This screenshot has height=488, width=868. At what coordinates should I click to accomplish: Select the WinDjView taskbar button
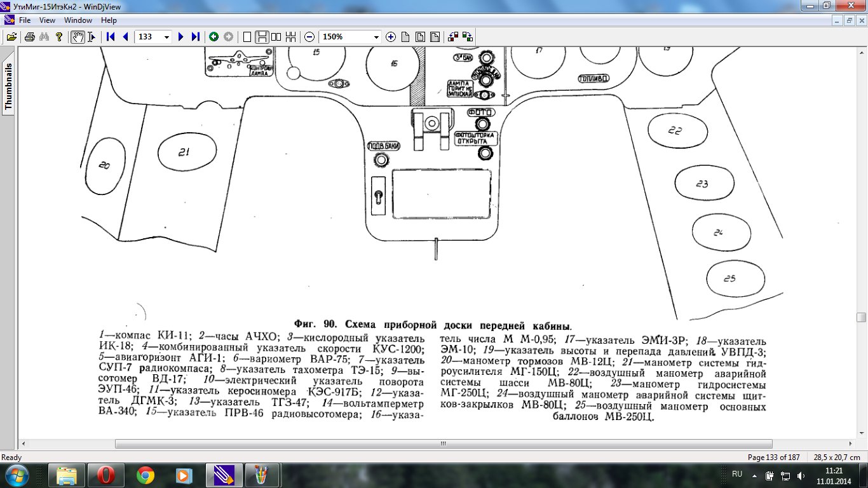tap(224, 475)
